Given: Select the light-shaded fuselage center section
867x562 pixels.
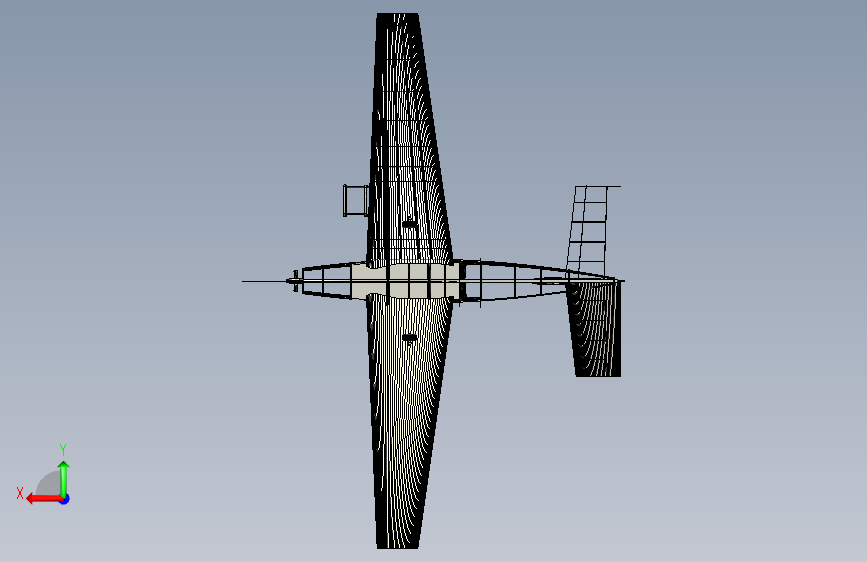Looking at the screenshot, I should click(406, 281).
